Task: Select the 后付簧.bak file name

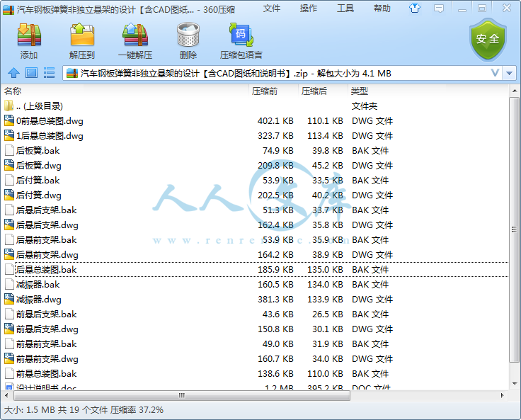Action: click(38, 180)
